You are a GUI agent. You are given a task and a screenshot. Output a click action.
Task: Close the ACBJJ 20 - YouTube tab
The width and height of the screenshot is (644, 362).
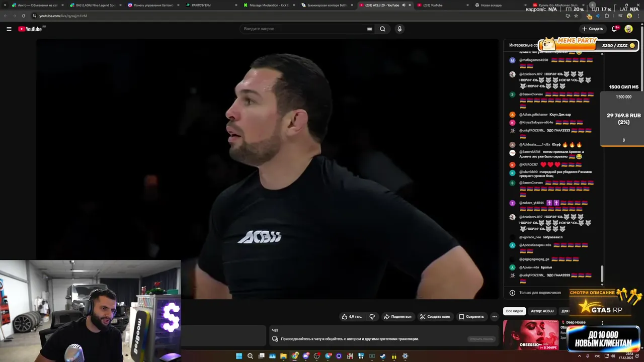410,5
